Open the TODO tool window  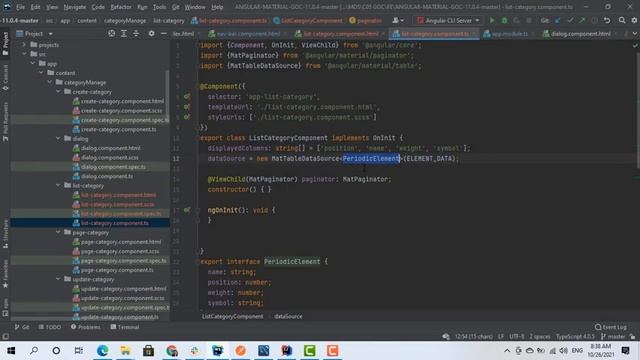49,327
